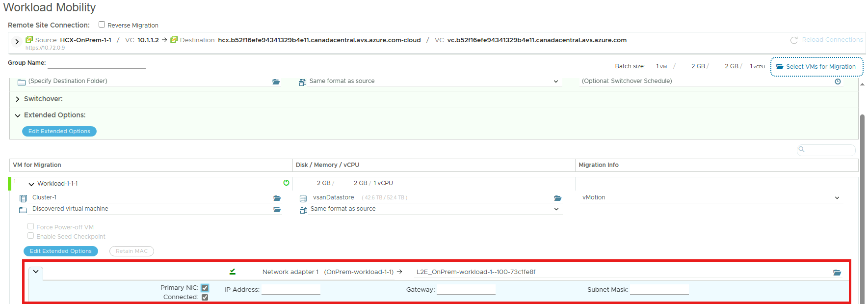
Task: Click the Destination site icon
Action: coord(174,40)
